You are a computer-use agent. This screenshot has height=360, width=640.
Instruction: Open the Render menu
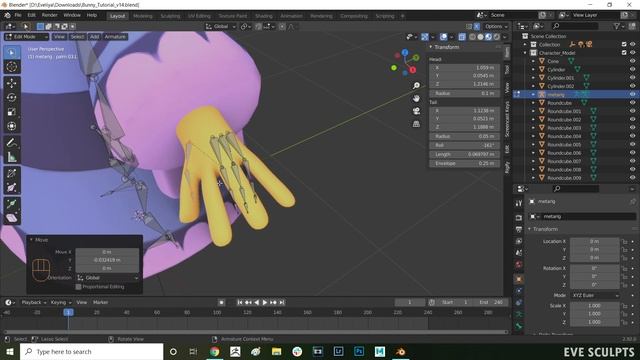click(49, 15)
